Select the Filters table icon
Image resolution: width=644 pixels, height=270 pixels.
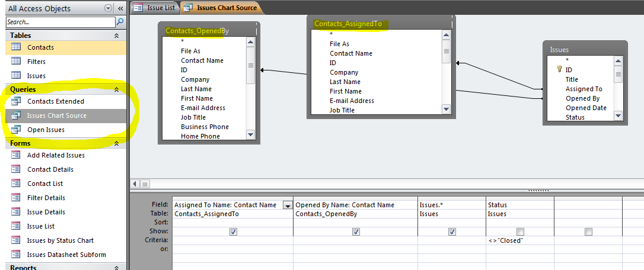(x=16, y=62)
